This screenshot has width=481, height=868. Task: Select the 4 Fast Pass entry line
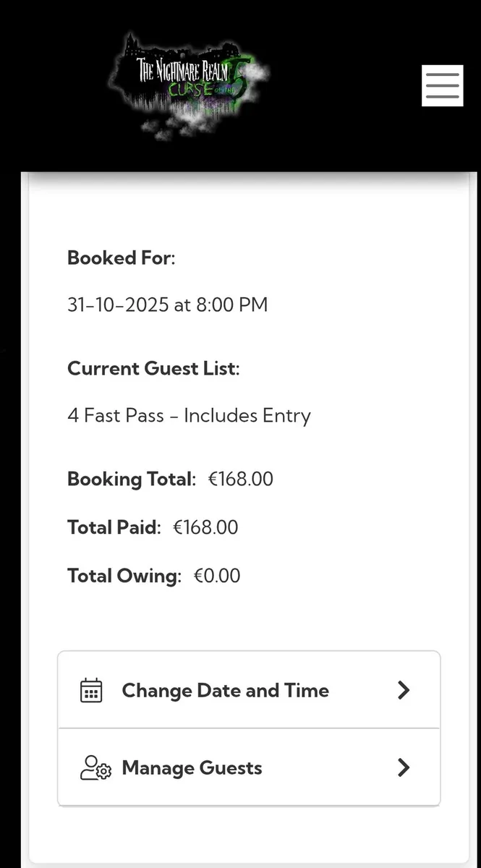[189, 416]
